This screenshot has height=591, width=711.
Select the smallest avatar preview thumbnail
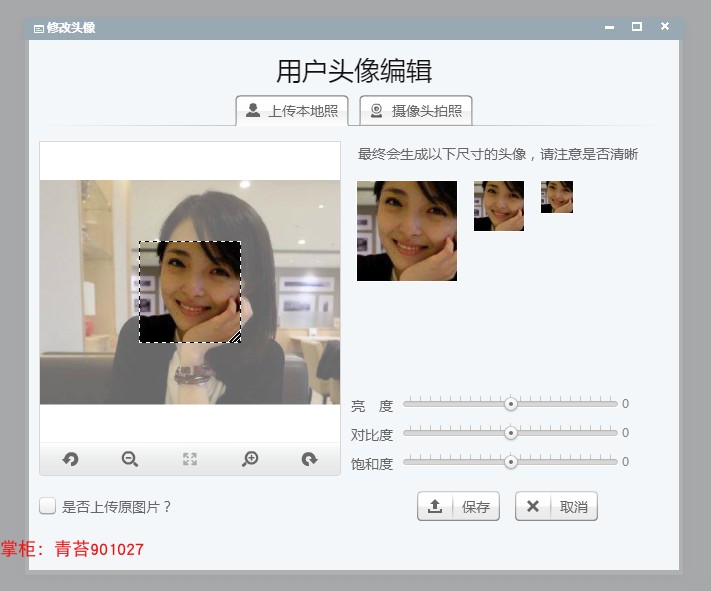pos(557,197)
